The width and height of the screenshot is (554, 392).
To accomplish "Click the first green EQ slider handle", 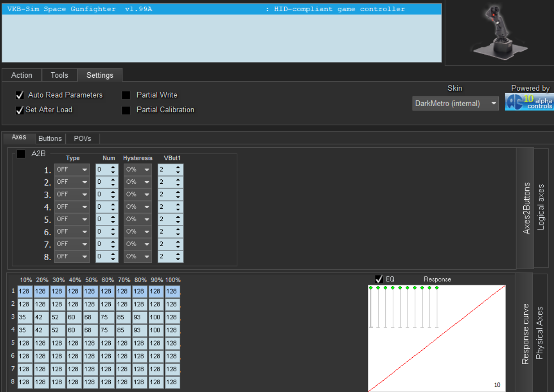I will click(371, 288).
